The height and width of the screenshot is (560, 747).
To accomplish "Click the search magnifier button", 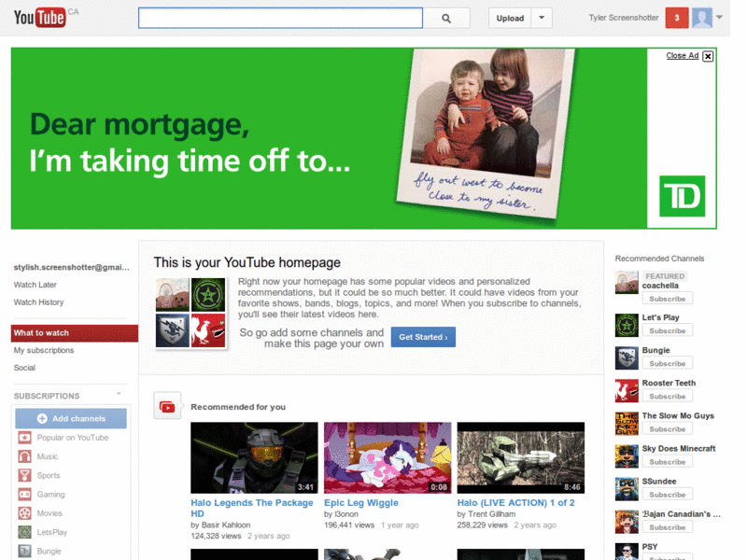I will [446, 19].
